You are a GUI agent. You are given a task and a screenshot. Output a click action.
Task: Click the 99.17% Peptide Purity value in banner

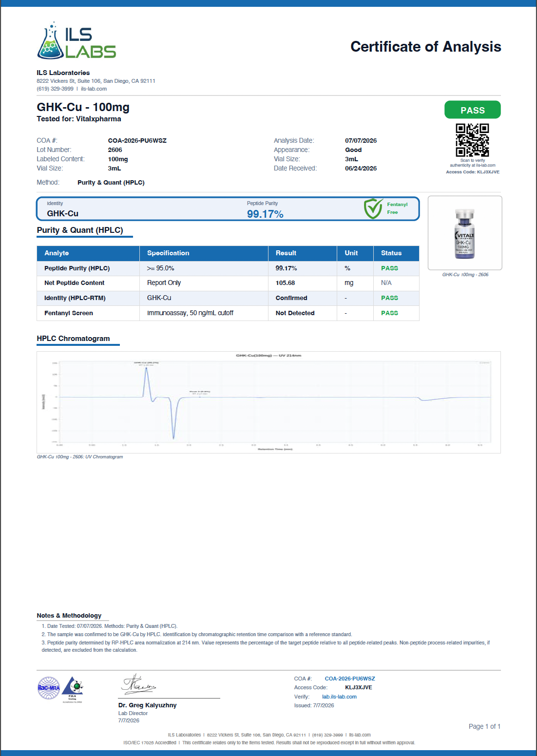[265, 214]
